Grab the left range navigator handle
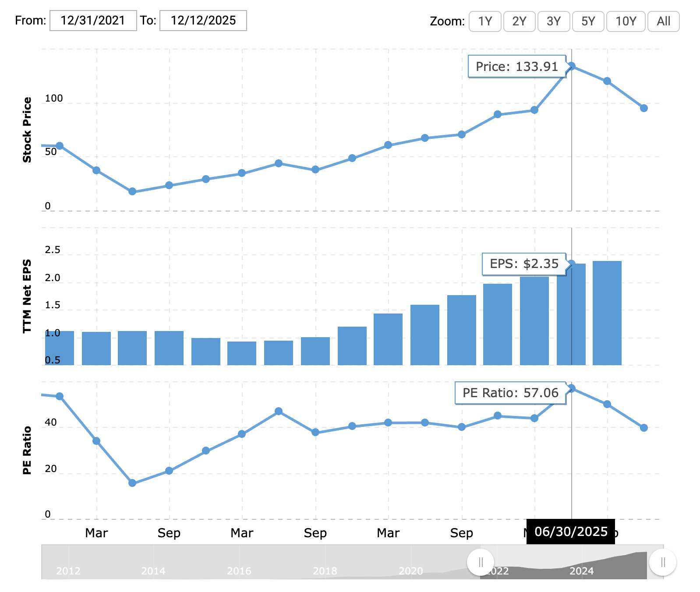This screenshot has width=700, height=592. click(481, 562)
